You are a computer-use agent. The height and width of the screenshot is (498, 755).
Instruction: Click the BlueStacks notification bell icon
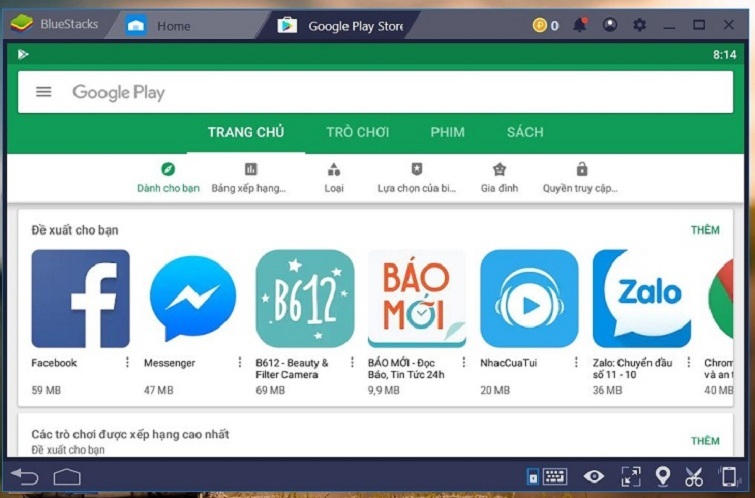(x=580, y=25)
